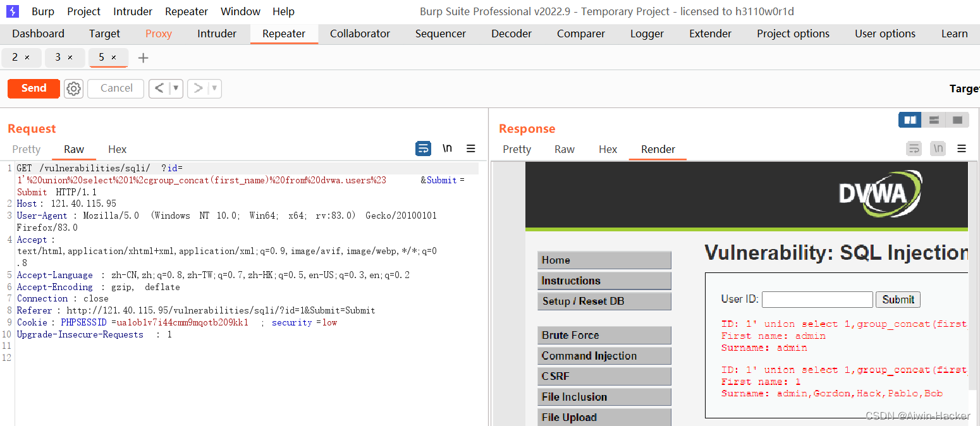Switch to the Extender tab
Viewport: 980px width, 426px height.
[711, 34]
